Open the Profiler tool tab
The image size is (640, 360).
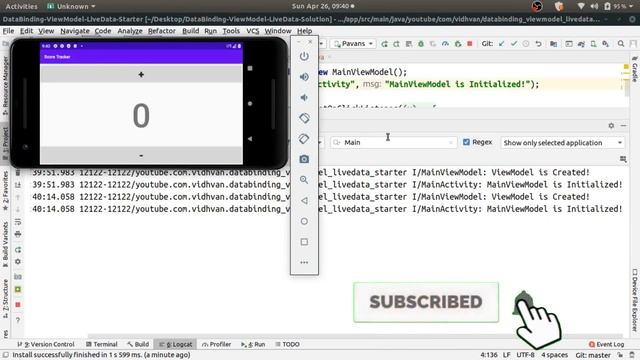pos(216,344)
